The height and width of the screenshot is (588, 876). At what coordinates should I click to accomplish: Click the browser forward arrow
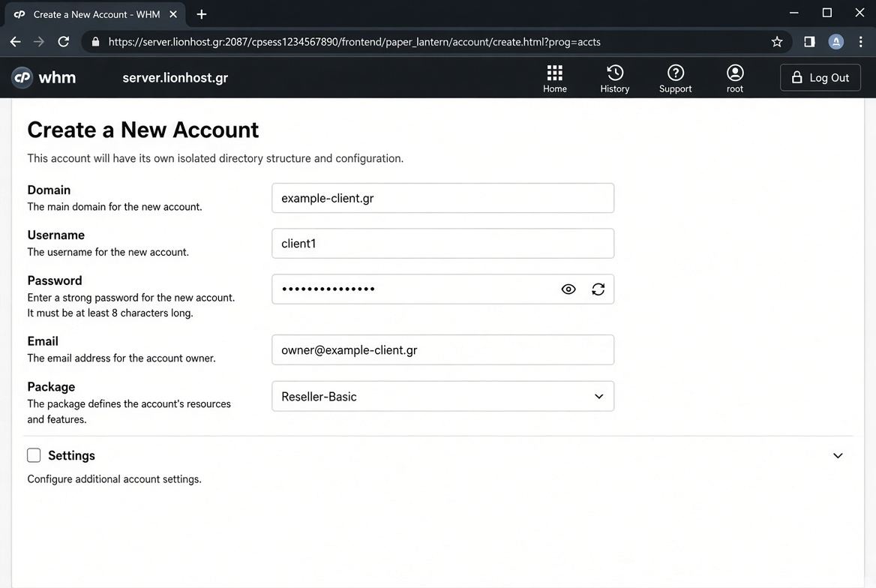pyautogui.click(x=38, y=42)
